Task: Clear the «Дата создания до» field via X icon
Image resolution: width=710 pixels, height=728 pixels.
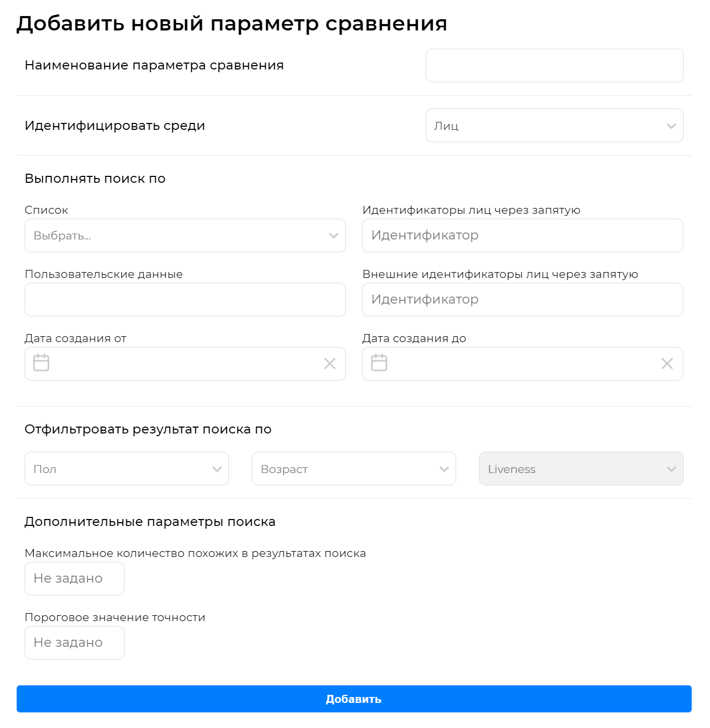Action: point(667,363)
